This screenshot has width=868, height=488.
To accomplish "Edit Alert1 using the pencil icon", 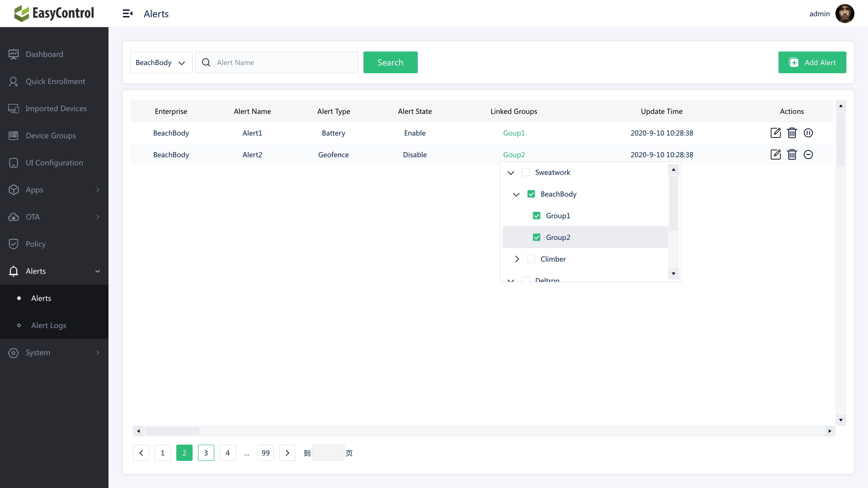I will click(x=776, y=133).
